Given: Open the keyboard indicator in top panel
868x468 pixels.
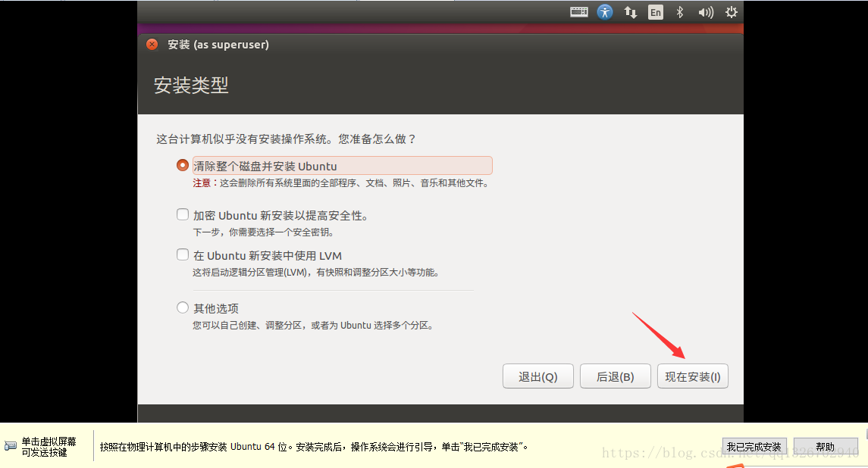Looking at the screenshot, I should 579,12.
